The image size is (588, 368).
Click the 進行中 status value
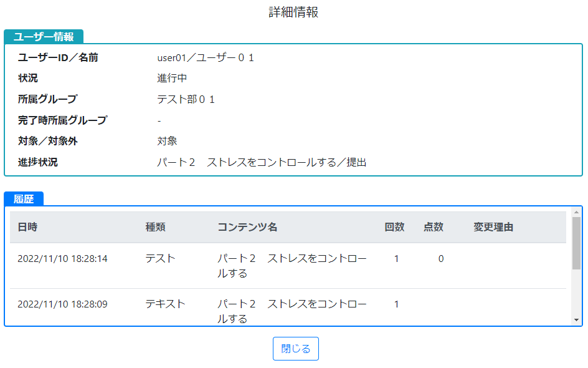(172, 78)
